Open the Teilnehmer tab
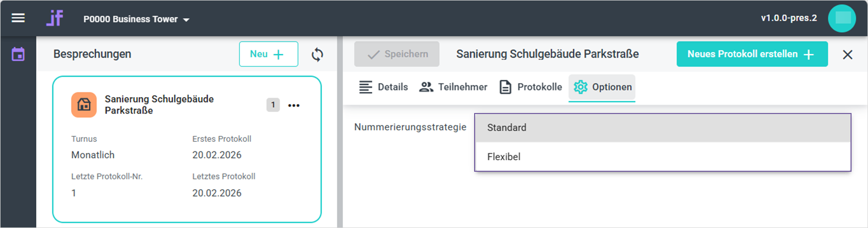868x228 pixels. (453, 87)
